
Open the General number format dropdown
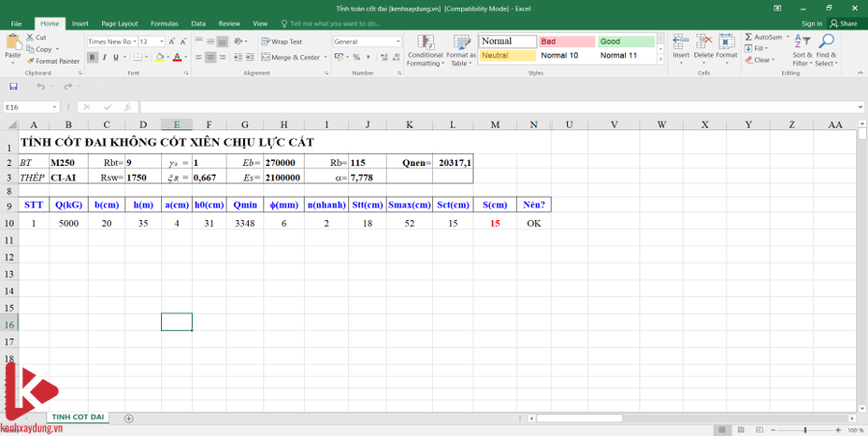pos(398,41)
